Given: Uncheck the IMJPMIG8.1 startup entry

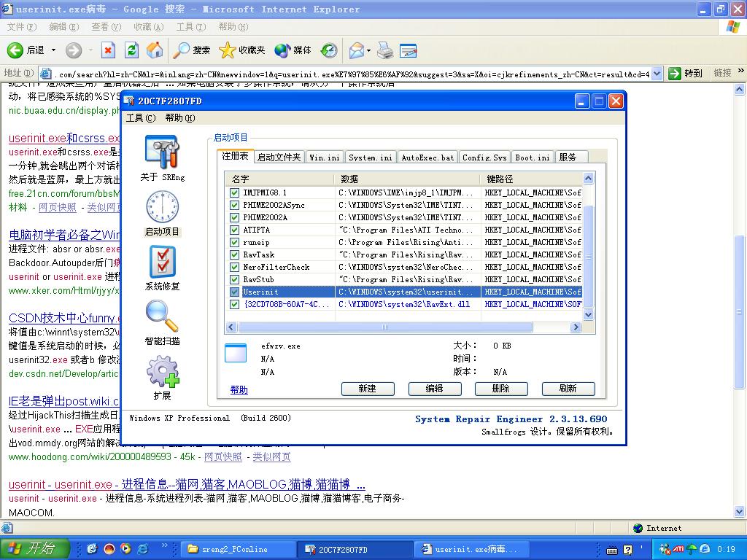Looking at the screenshot, I should point(234,192).
